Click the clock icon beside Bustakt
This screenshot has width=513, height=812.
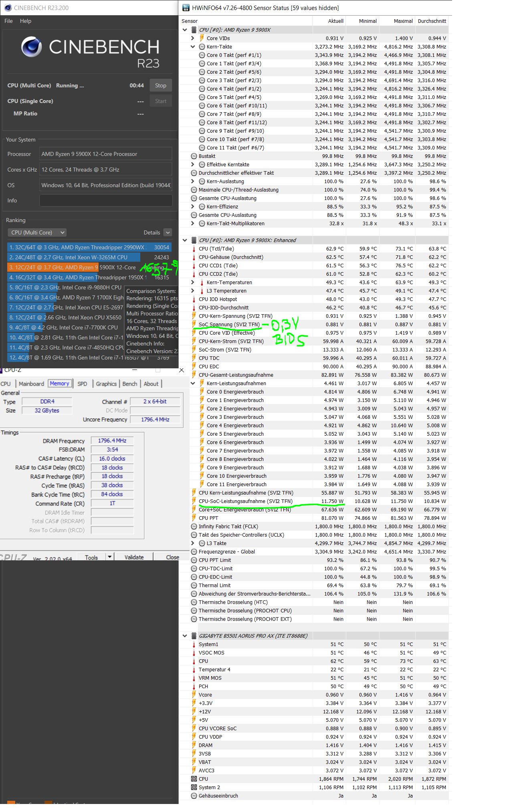(194, 156)
